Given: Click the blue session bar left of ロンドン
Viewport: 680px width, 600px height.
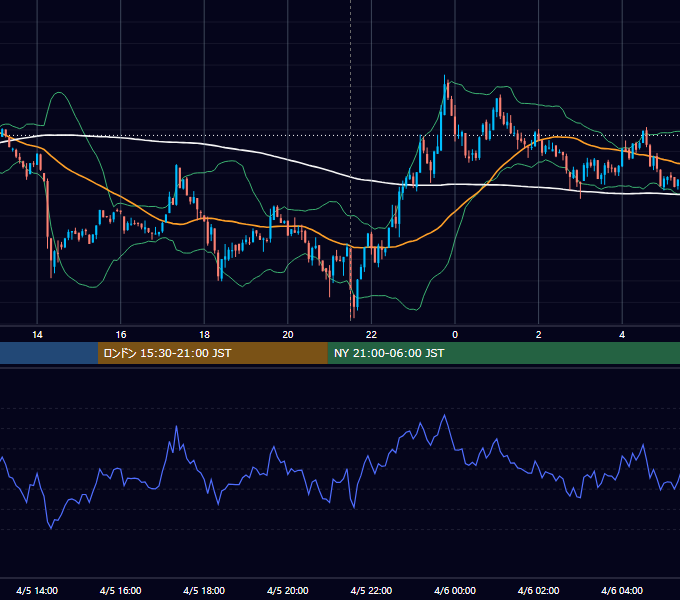Looking at the screenshot, I should pos(49,353).
